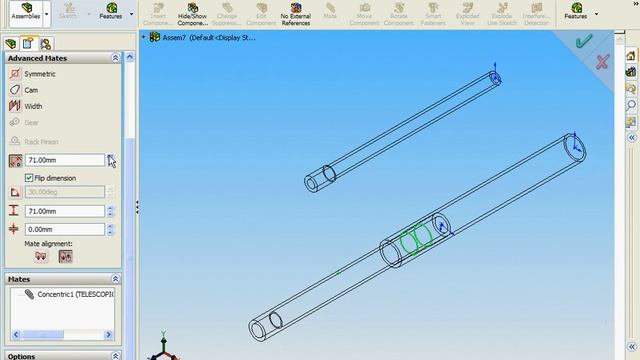640x360 pixels.
Task: Open the View Palette task pane icon
Action: (631, 122)
